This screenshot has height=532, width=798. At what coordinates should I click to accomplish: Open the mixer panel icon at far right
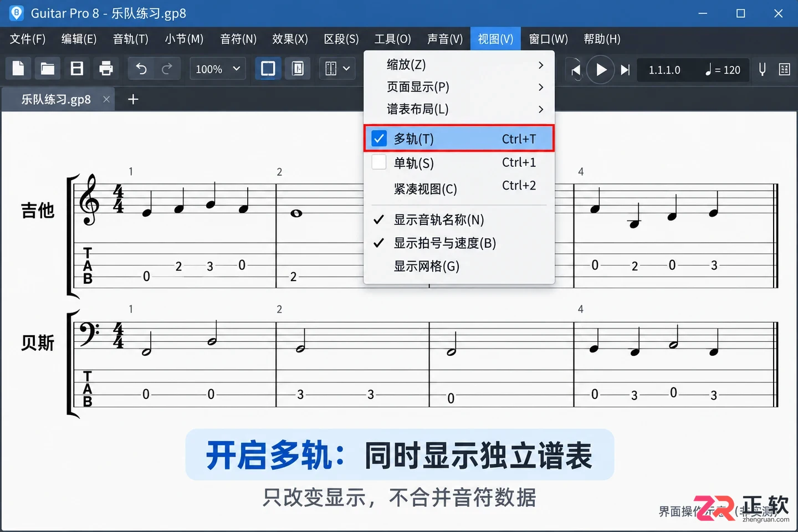click(784, 69)
